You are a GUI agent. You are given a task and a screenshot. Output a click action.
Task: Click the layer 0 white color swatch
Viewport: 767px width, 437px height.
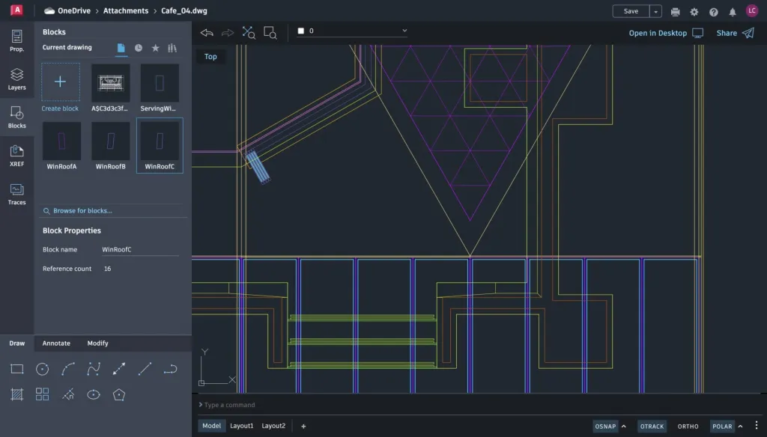pyautogui.click(x=301, y=31)
